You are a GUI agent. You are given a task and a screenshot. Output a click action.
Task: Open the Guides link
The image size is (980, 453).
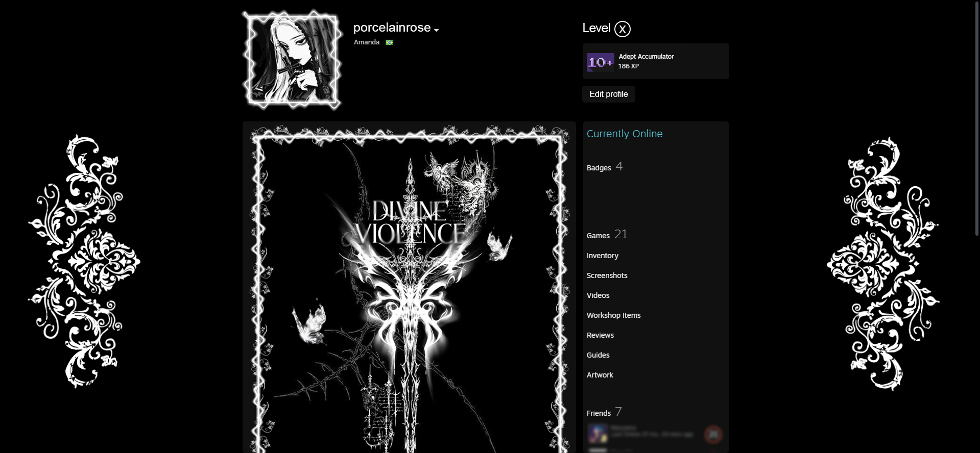597,355
